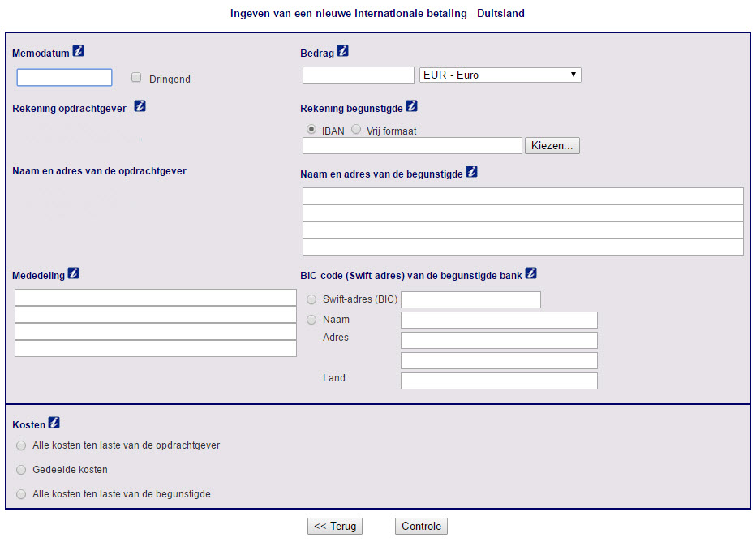The width and height of the screenshot is (756, 542).
Task: Select Alle kosten ten laste van de begunstigde
Action: click(x=21, y=494)
